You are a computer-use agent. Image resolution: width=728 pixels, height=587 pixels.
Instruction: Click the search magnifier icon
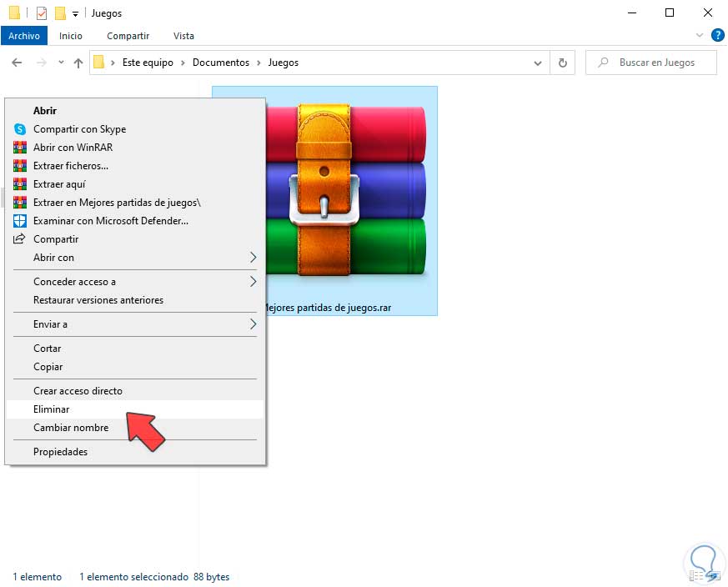[x=603, y=62]
